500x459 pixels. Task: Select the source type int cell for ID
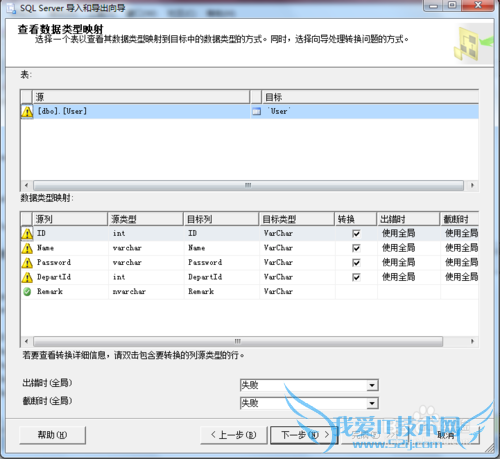click(146, 233)
